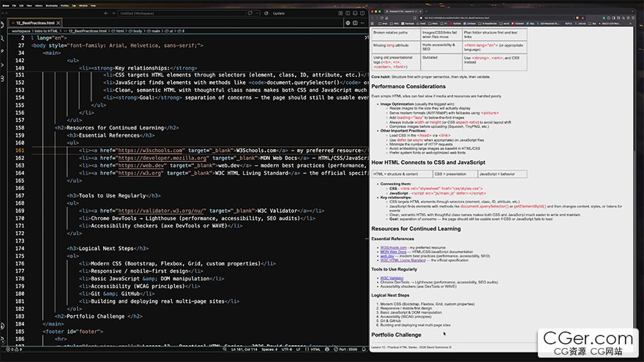The image size is (644, 362).
Task: Click the Brave address bar URL
Action: click(x=458, y=18)
